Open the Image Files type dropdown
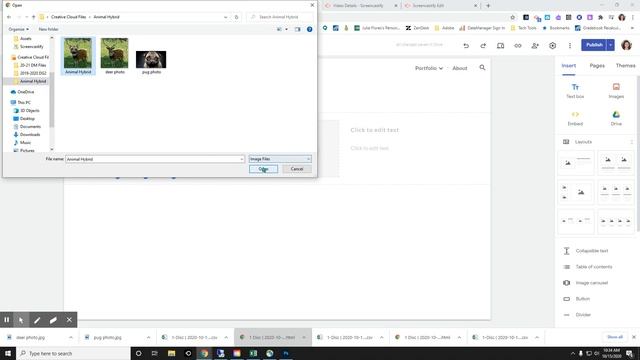This screenshot has width=640, height=360. 280,159
